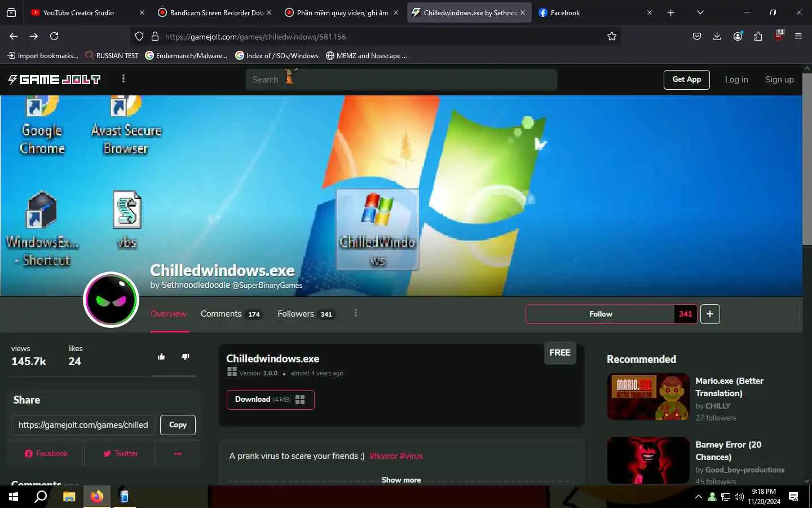Click the share URL text field
The height and width of the screenshot is (508, 812).
pyautogui.click(x=83, y=425)
